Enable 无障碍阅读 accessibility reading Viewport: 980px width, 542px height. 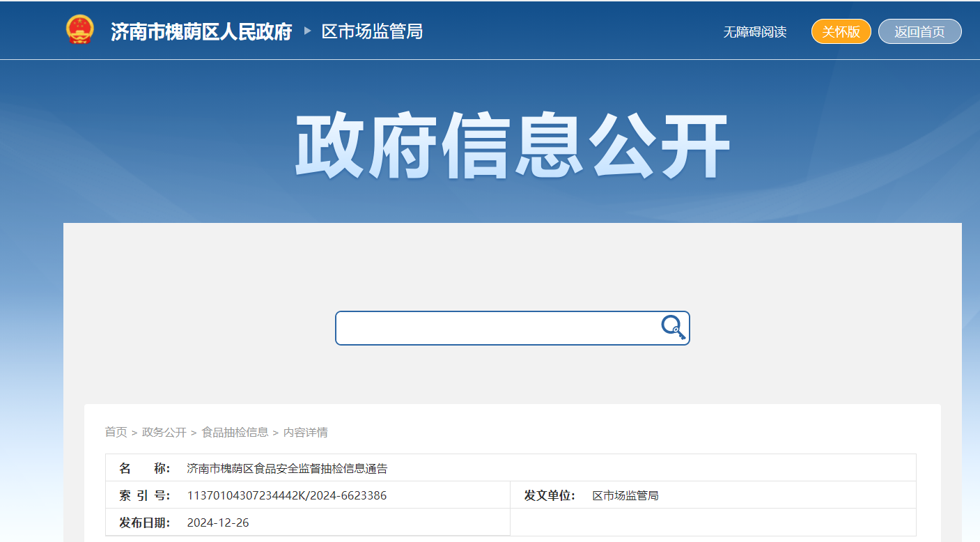[x=754, y=32]
